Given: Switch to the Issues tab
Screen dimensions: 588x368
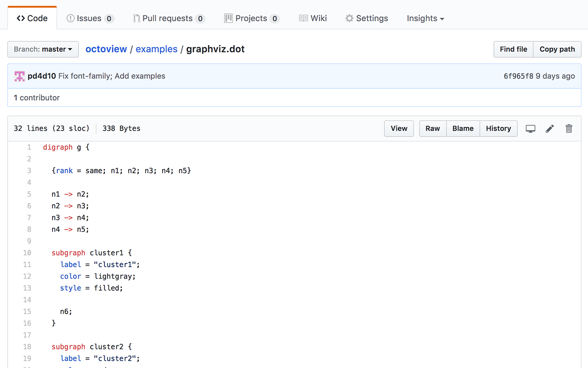Looking at the screenshot, I should (90, 18).
